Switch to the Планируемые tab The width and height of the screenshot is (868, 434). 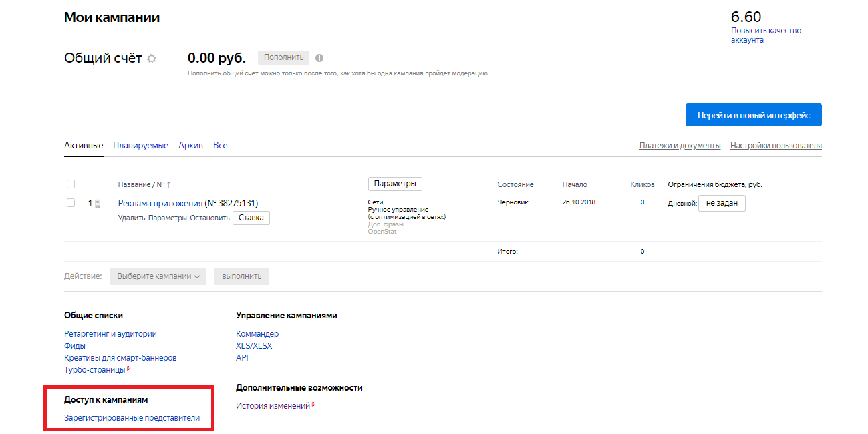tap(140, 145)
